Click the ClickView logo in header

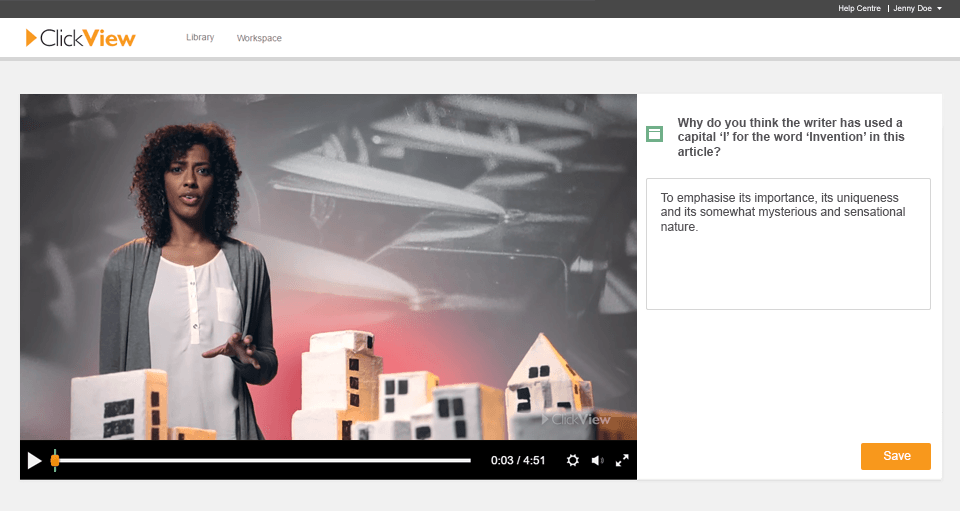[81, 38]
